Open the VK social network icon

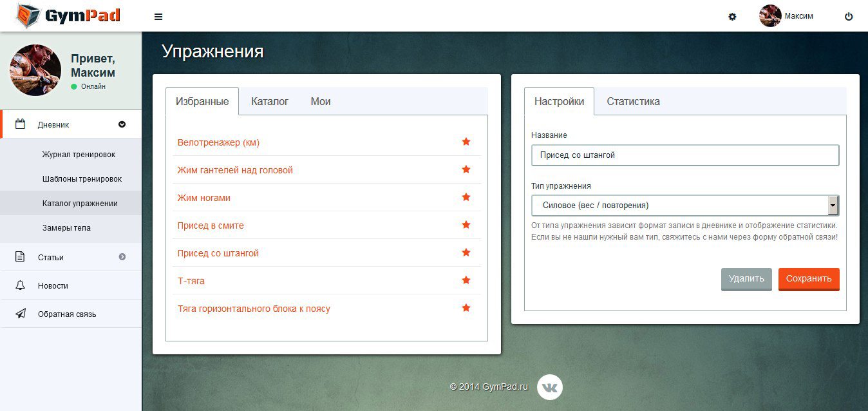coord(549,387)
